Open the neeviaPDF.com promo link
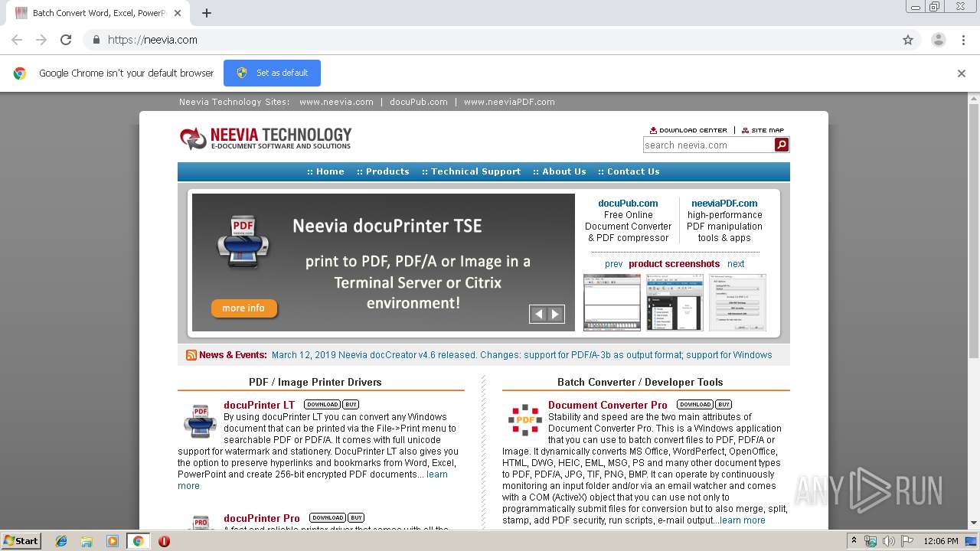Screen dimensions: 980x551 (x=724, y=204)
